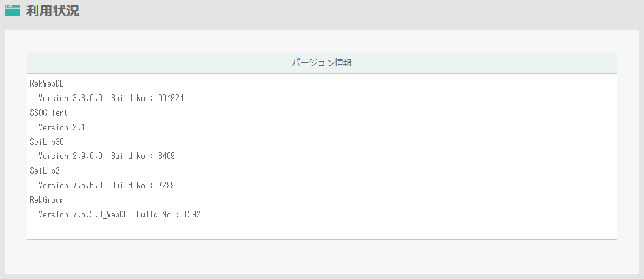Click the Version 3.3.0.0 text

coord(70,98)
